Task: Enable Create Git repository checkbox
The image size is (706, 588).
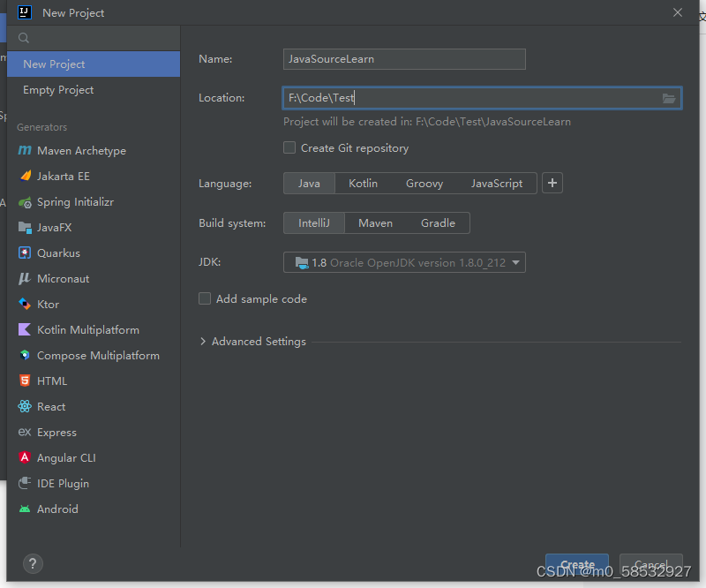Action: click(x=289, y=147)
